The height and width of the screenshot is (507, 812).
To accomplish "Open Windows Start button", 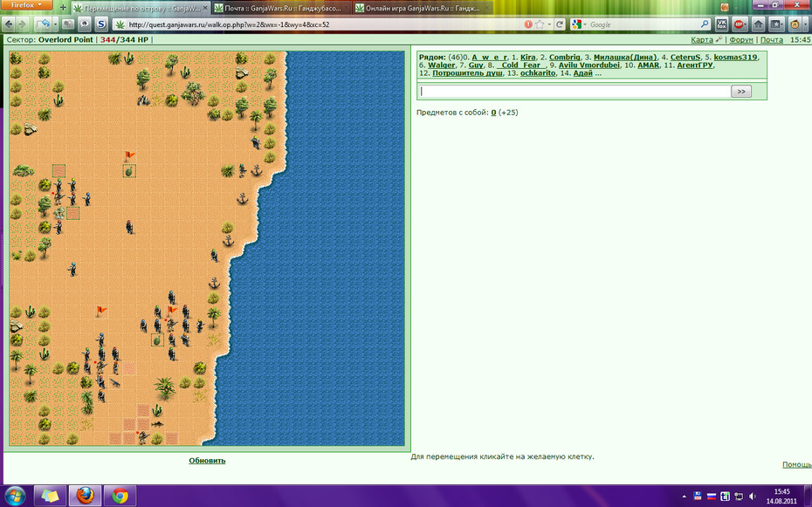I will point(15,496).
